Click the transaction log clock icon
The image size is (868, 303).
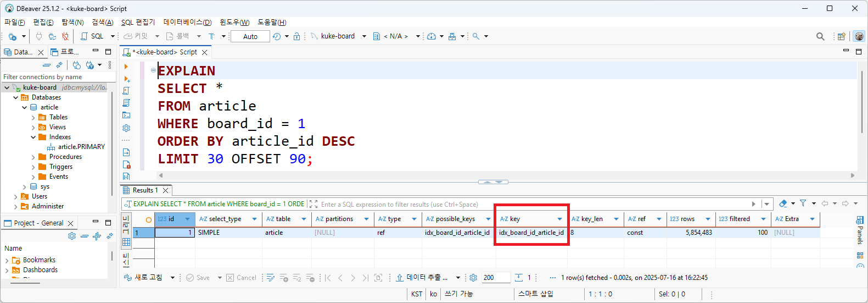pos(277,36)
